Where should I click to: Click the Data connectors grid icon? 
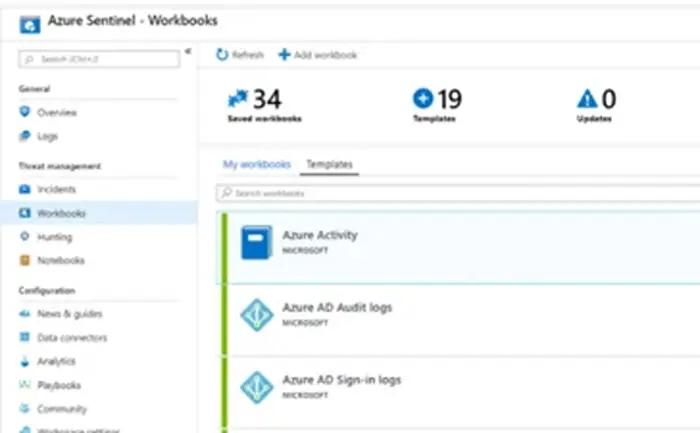click(x=25, y=337)
